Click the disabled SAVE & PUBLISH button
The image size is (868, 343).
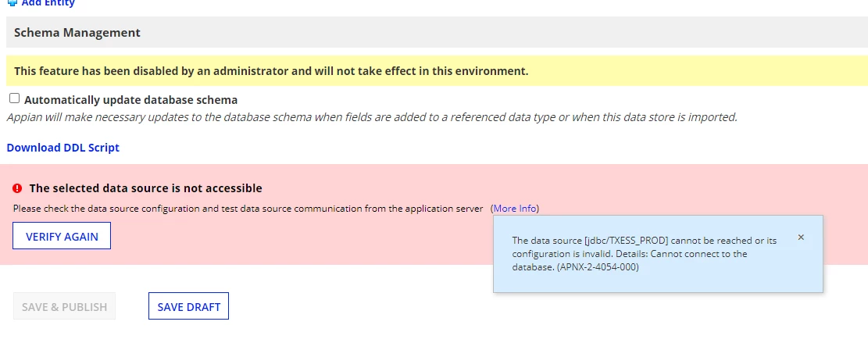pos(65,306)
